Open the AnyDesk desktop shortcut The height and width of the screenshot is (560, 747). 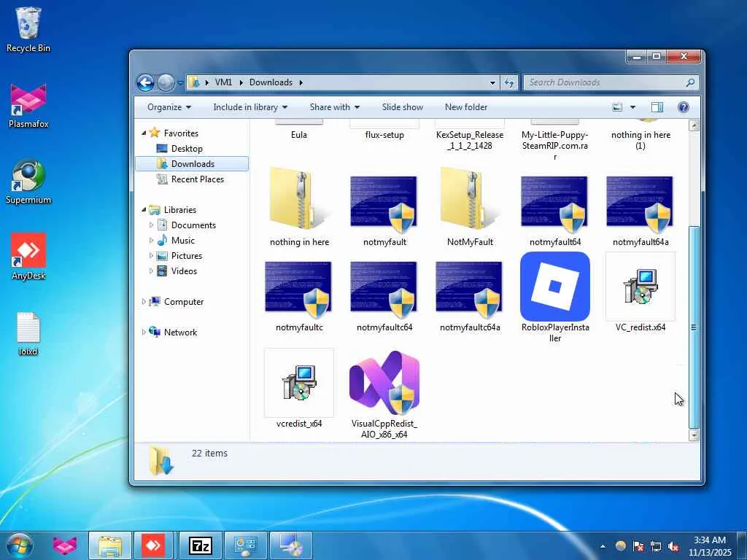(x=28, y=257)
